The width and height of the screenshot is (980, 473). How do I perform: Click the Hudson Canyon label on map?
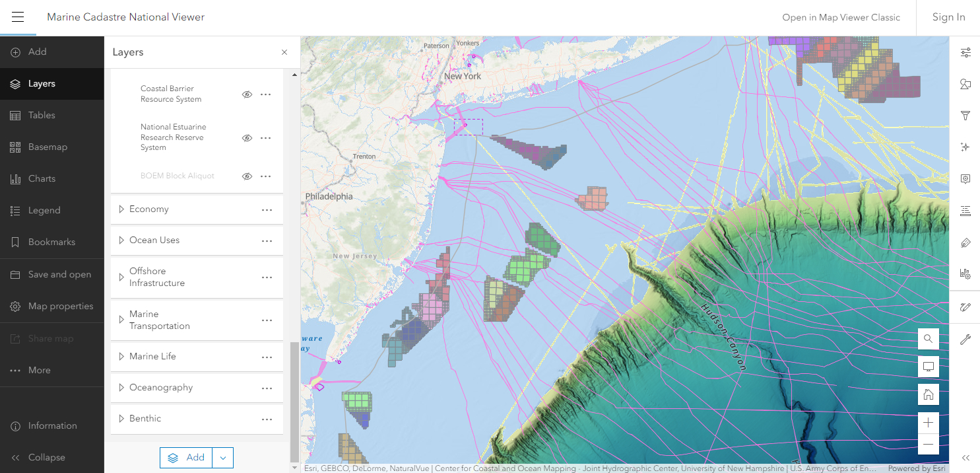tap(723, 336)
